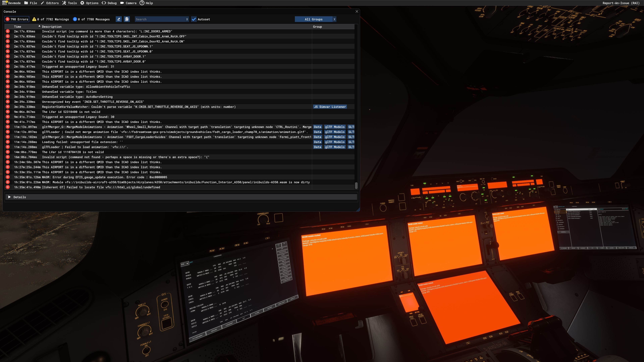Toggle the 798 Errors filter
This screenshot has width=644, height=362.
point(17,19)
